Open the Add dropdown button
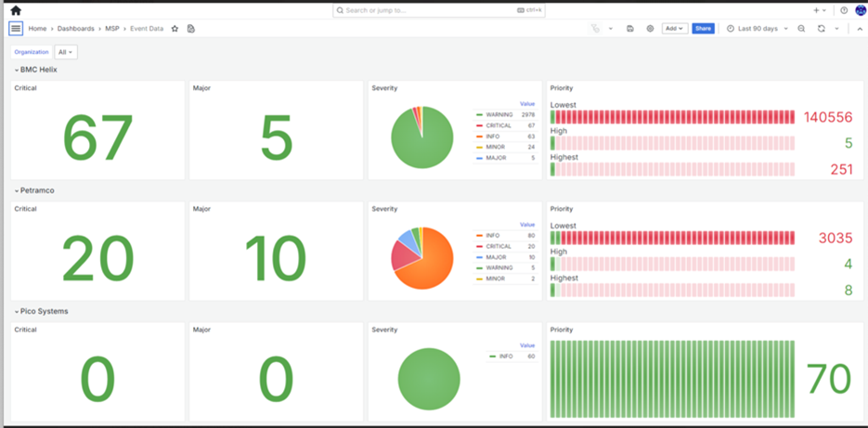Viewport: 868px width, 428px height. point(675,29)
